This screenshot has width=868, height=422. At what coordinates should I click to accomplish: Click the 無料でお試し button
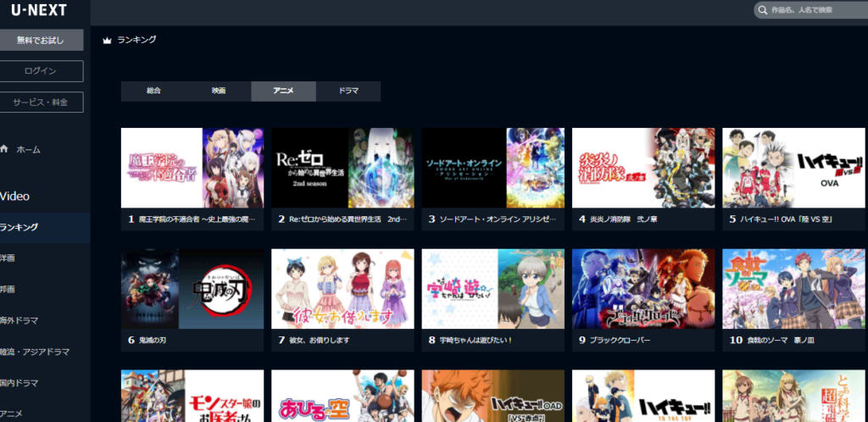pos(40,41)
